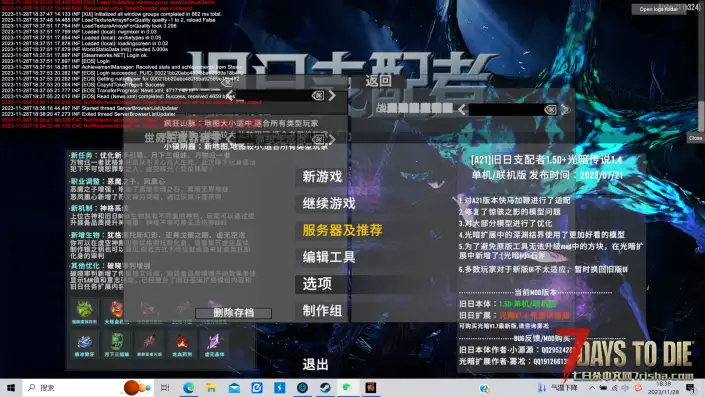The width and height of the screenshot is (705, 397).
Task: Click 退出 to quit the game
Action: click(315, 364)
